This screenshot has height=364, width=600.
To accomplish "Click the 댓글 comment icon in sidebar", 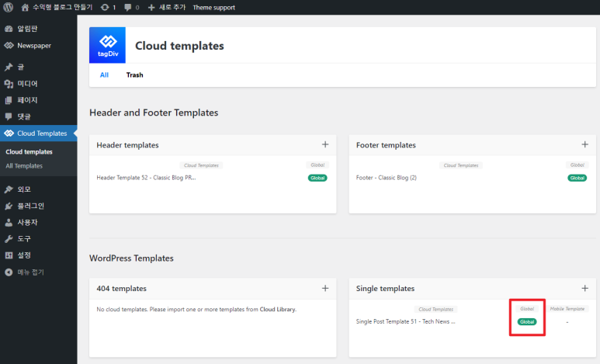I will 9,116.
